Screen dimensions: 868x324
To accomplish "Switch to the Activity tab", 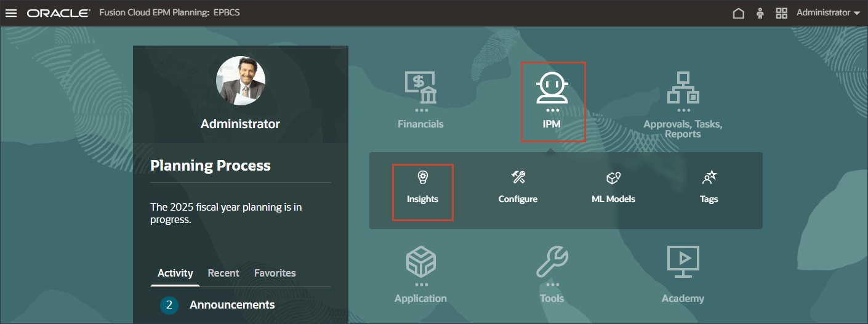I will (175, 273).
